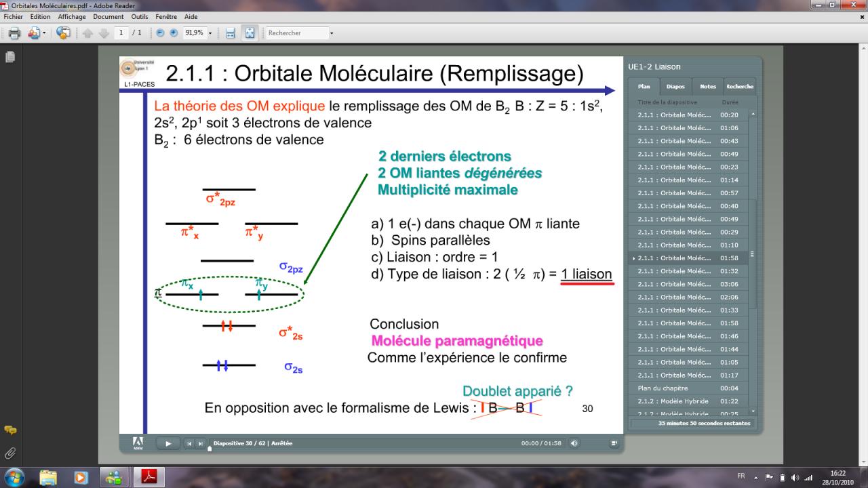
Task: Click the Rechercher search field
Action: pyautogui.click(x=297, y=33)
